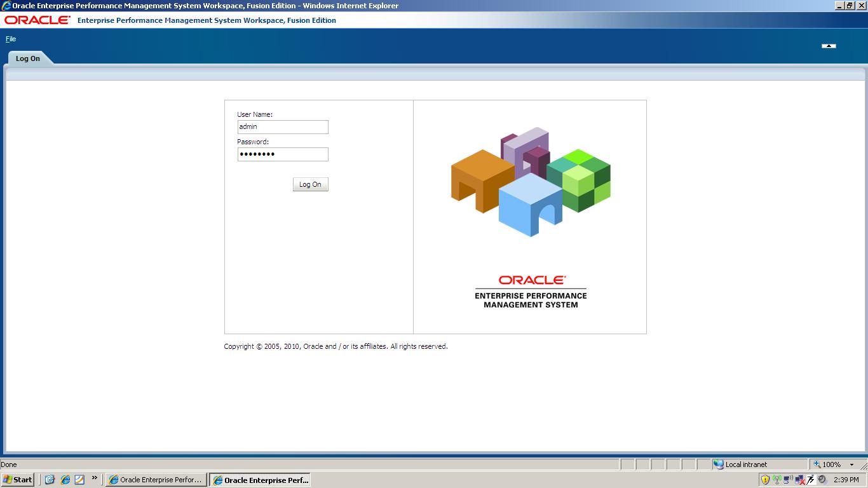Restore down the Internet Explorer window
The width and height of the screenshot is (868, 488).
(x=851, y=6)
